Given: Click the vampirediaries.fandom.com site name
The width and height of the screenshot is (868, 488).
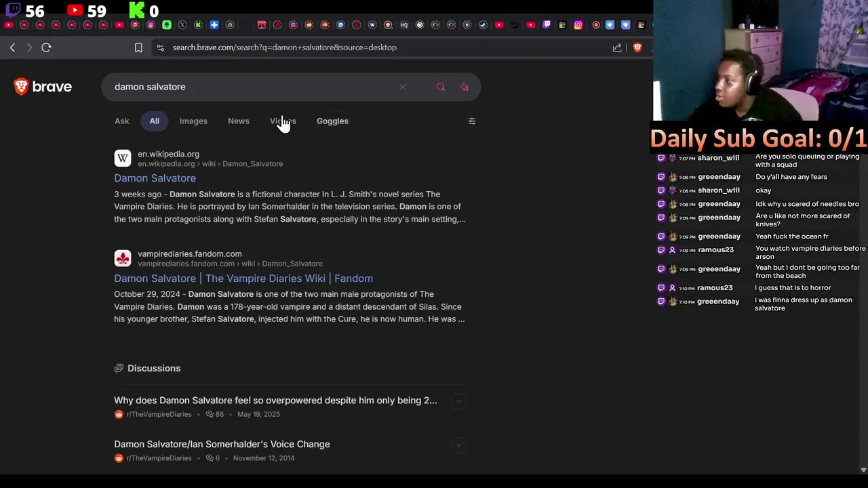Looking at the screenshot, I should tap(190, 253).
